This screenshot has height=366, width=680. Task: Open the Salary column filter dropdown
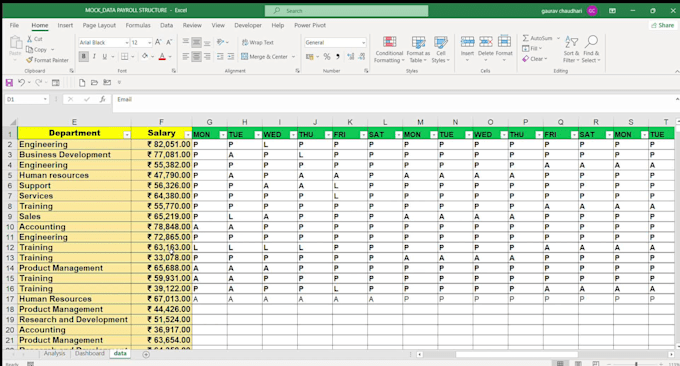tap(188, 135)
